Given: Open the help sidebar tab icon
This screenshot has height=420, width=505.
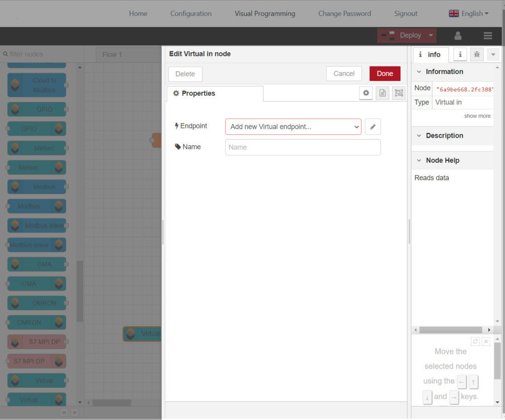Looking at the screenshot, I should (460, 54).
